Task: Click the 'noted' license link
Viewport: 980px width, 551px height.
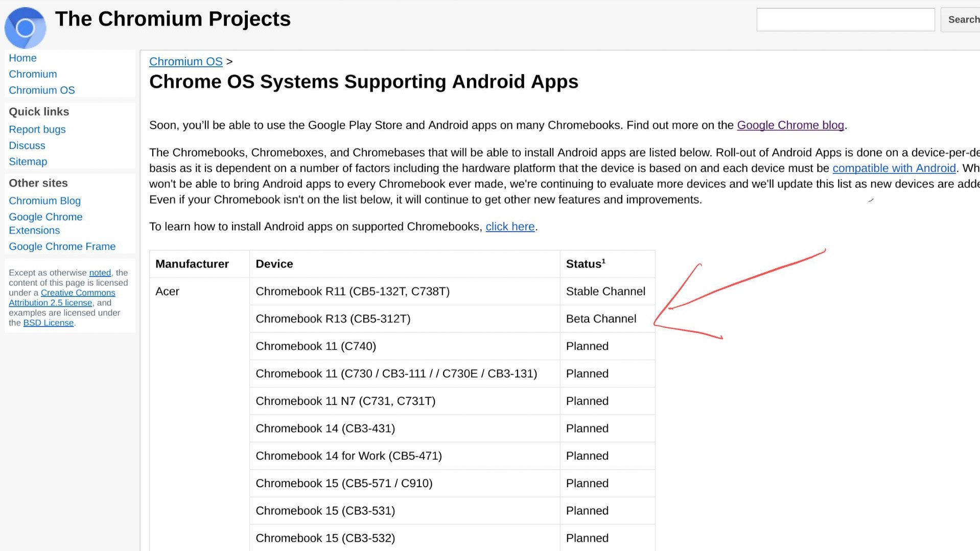Action: [x=100, y=273]
